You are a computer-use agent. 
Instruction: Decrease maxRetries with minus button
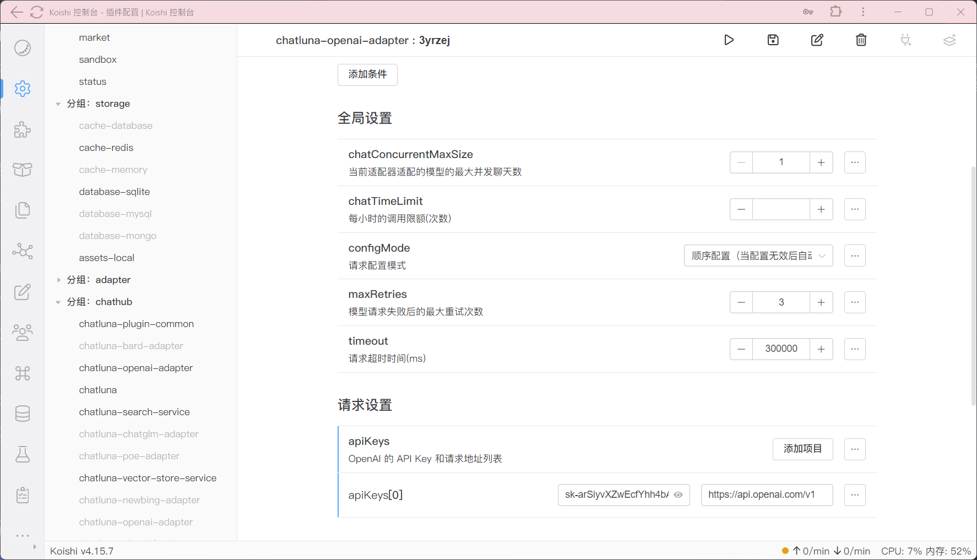coord(741,302)
